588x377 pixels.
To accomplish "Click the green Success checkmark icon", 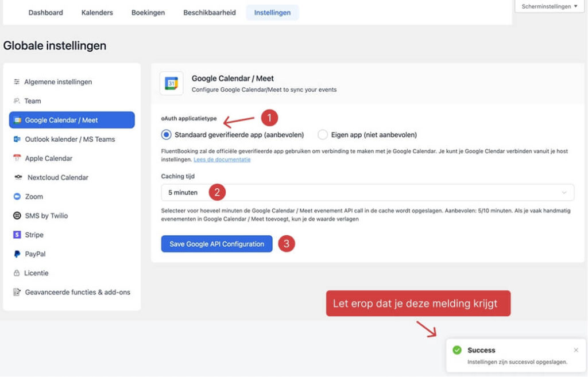I will 457,350.
